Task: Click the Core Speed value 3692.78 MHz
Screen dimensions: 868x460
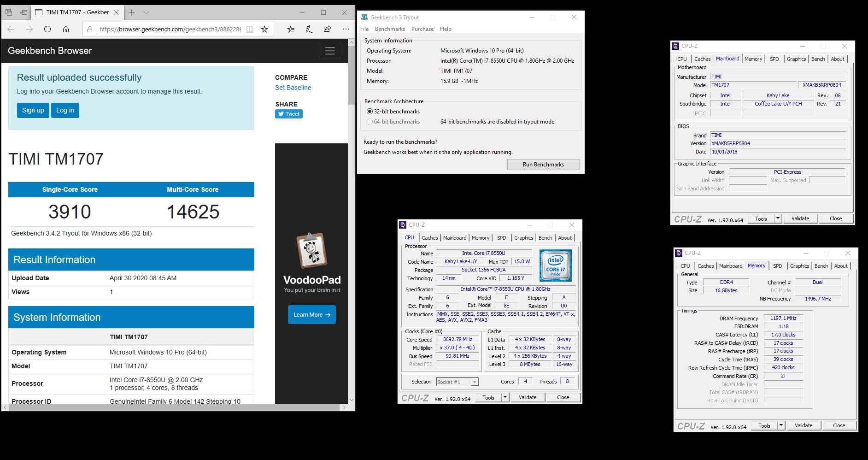Action: click(x=457, y=339)
